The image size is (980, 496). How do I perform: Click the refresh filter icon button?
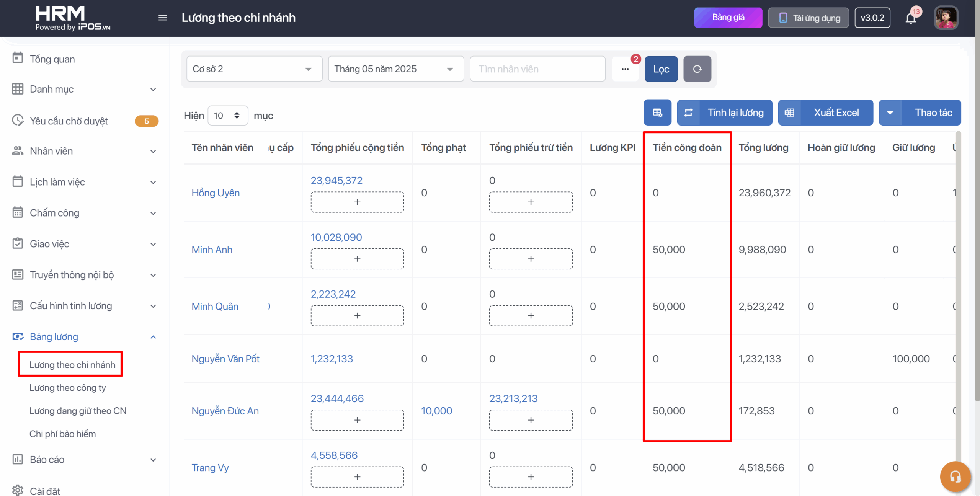coord(697,69)
